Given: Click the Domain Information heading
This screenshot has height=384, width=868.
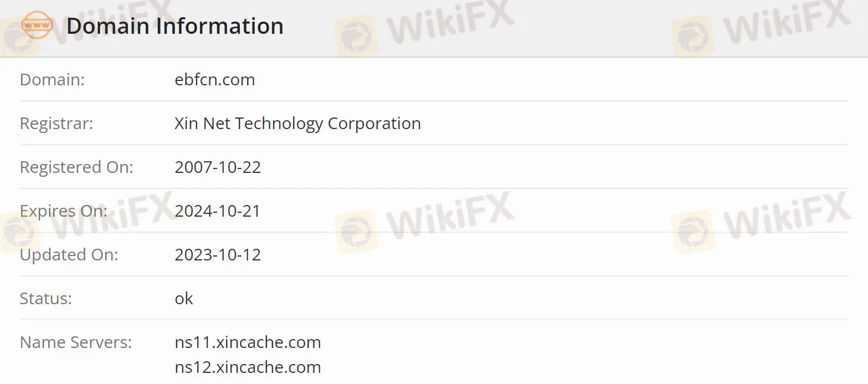Looking at the screenshot, I should [x=175, y=26].
